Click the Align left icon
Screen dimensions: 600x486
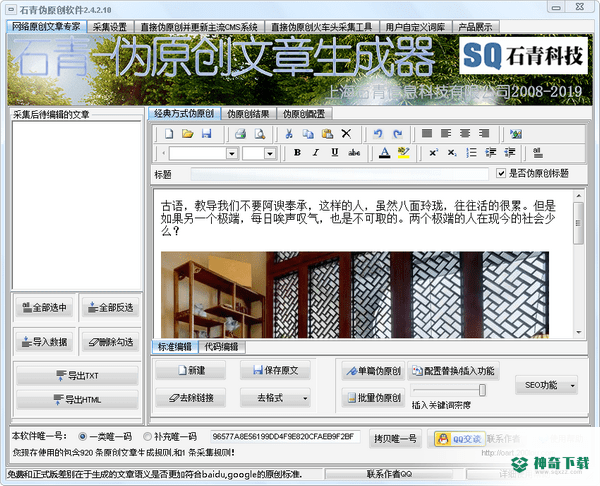(x=446, y=133)
